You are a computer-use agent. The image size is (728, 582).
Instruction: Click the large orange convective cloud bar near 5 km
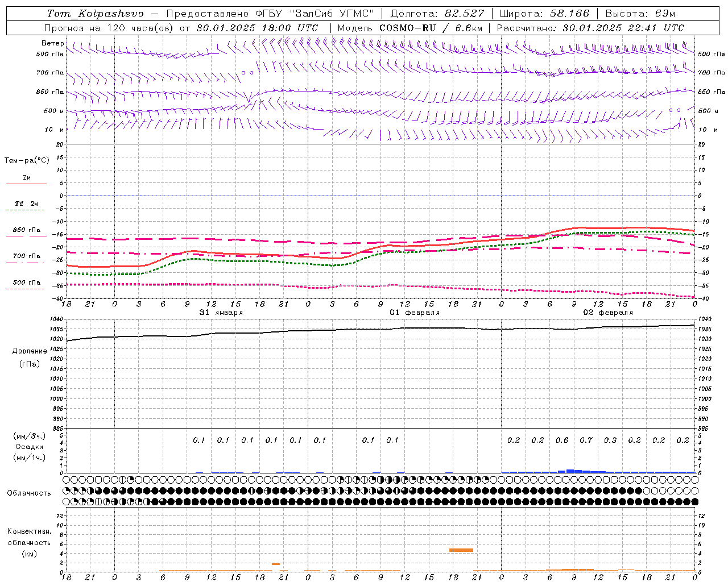click(x=461, y=550)
